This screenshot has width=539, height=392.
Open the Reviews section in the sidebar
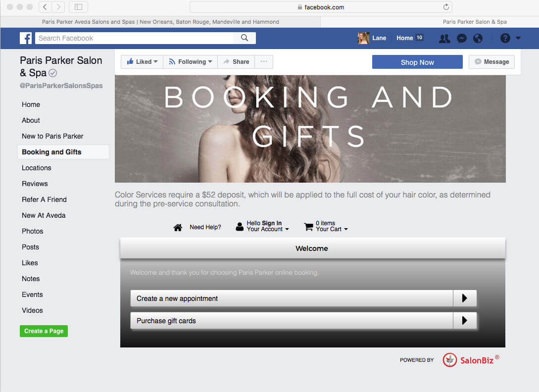click(35, 184)
